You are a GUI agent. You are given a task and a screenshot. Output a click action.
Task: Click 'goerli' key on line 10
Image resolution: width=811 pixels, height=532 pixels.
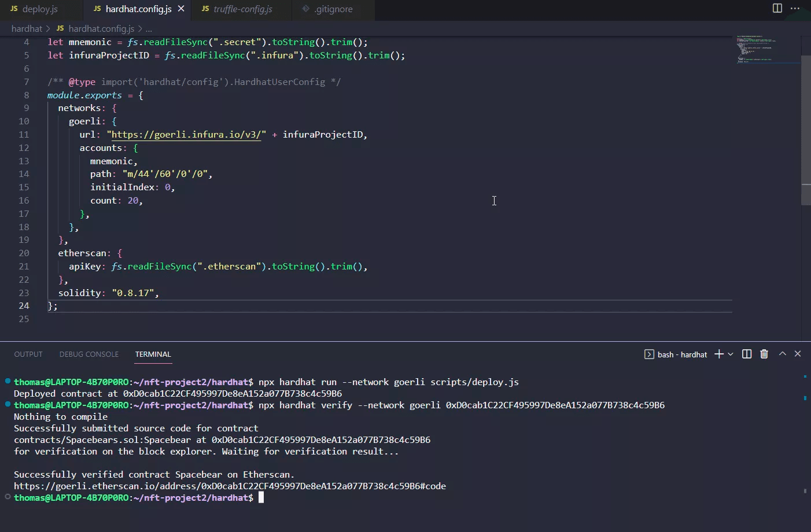[84, 121]
